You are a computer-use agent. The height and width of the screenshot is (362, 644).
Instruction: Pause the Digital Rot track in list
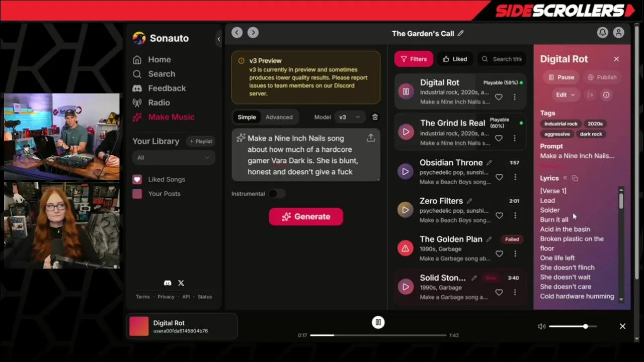[x=406, y=92]
